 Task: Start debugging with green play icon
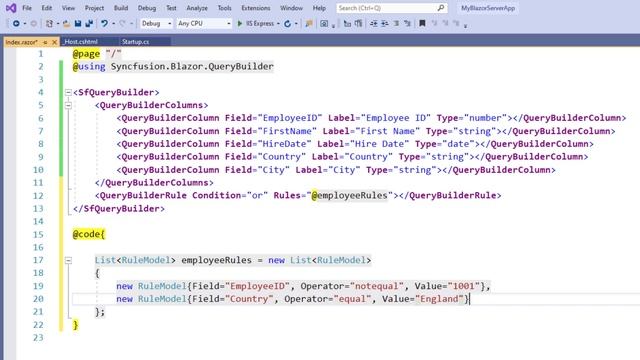coord(240,24)
